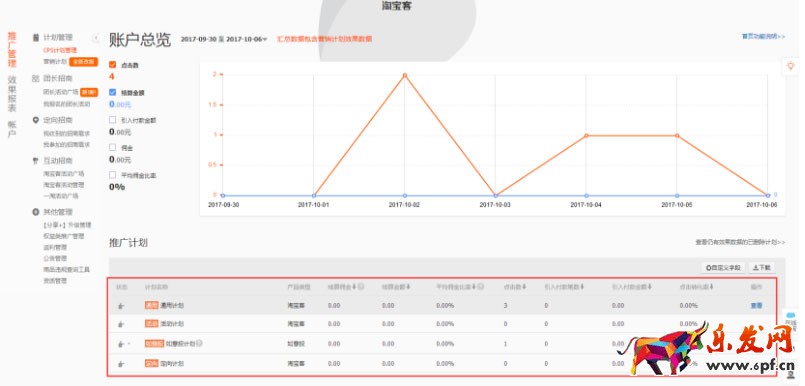Click the 团长招商 group icon
The width and height of the screenshot is (805, 386).
pos(35,79)
